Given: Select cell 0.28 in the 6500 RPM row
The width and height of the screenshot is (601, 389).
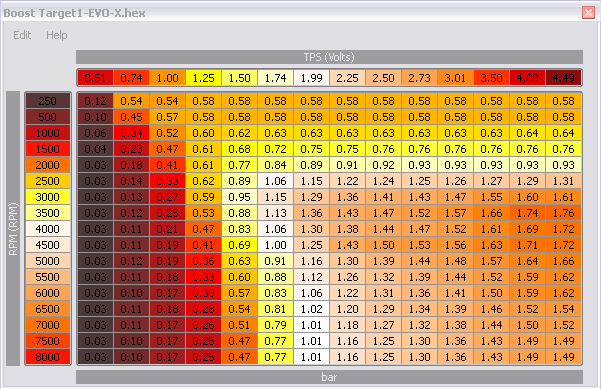Looking at the screenshot, I should click(x=204, y=309).
